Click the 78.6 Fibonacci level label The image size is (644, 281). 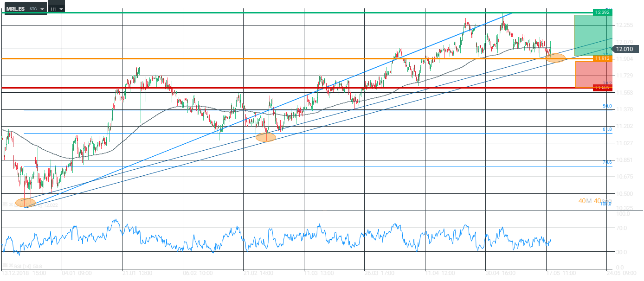(x=607, y=162)
